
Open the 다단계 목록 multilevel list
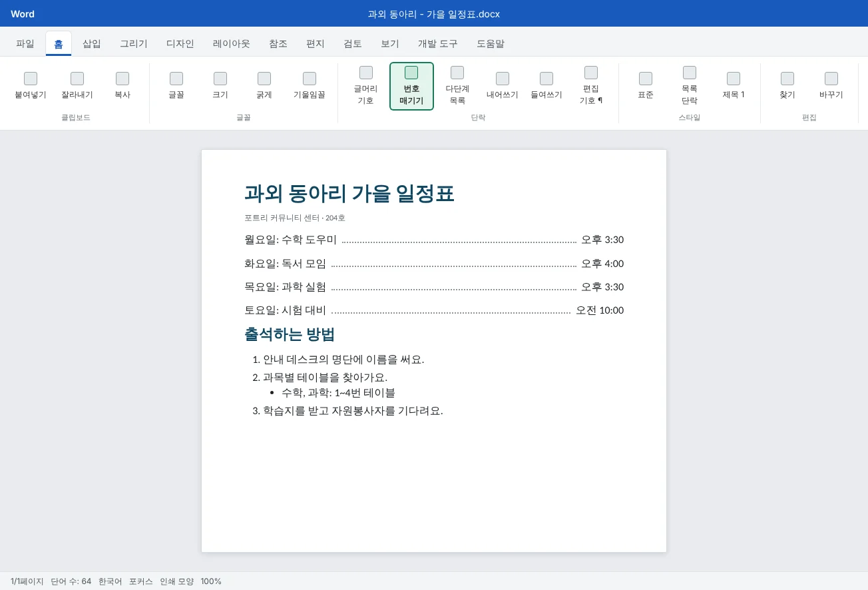coord(457,86)
